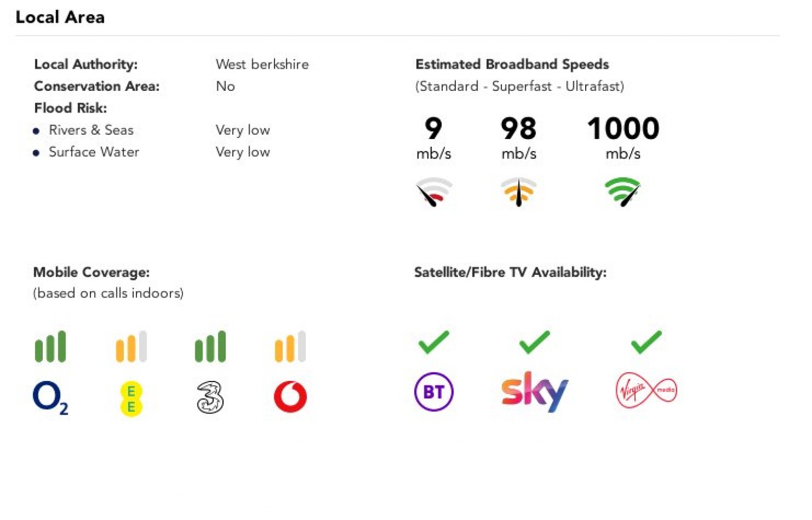Click the Vodafone orange signal bars

click(290, 347)
